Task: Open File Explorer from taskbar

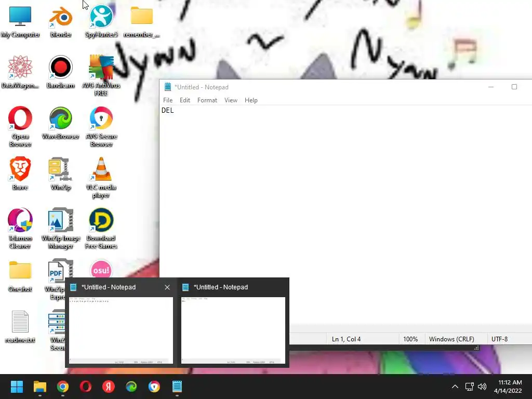Action: 39,387
